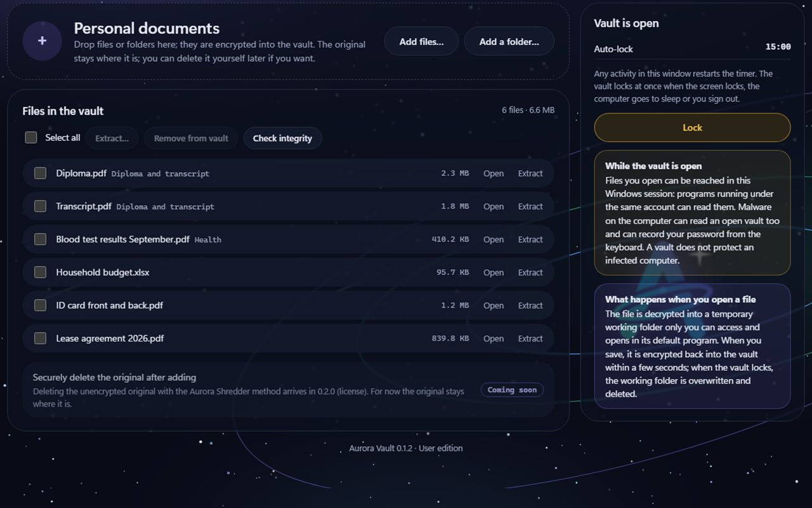Viewport: 812px width, 508px height.
Task: Extract Lease agreement 2026.pdf
Action: (x=530, y=338)
